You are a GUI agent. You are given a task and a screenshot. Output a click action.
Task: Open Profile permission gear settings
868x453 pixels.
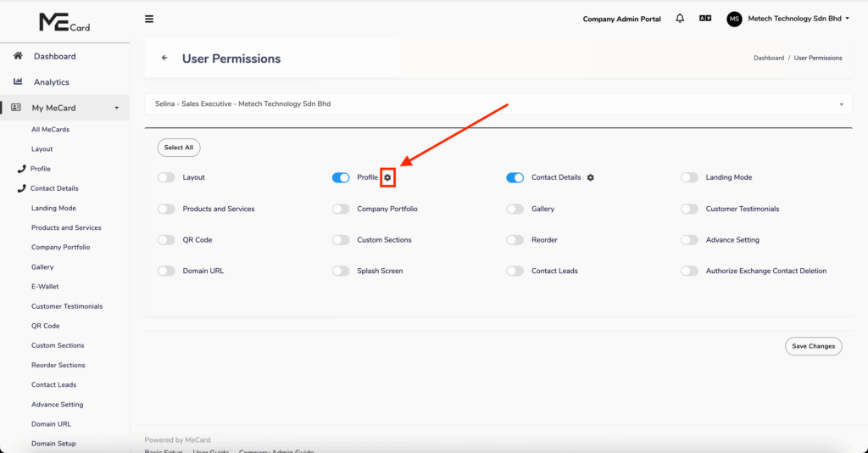tap(387, 177)
